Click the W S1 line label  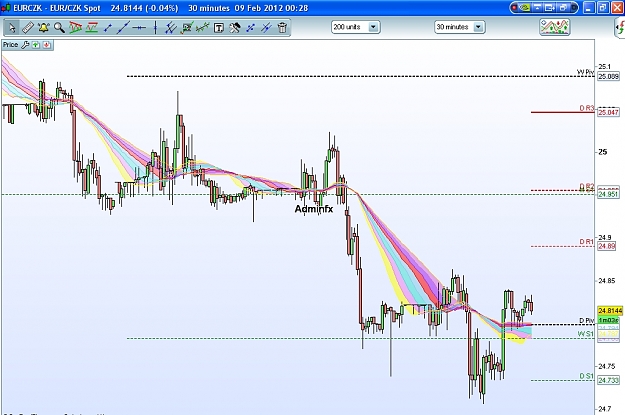[x=586, y=334]
